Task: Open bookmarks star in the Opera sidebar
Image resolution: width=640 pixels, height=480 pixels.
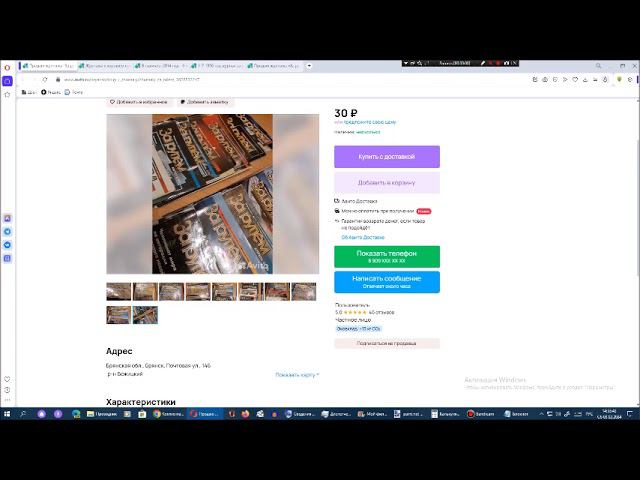Action: pos(7,95)
